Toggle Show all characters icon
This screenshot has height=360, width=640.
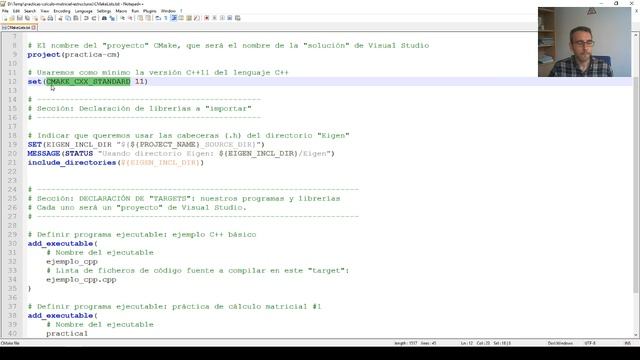(166, 18)
